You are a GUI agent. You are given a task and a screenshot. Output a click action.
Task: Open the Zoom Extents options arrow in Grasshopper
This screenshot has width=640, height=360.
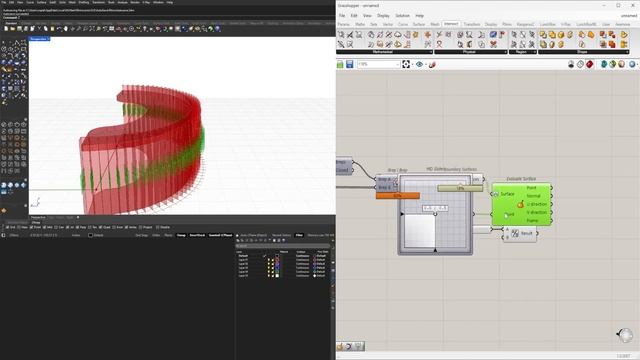[x=412, y=64]
